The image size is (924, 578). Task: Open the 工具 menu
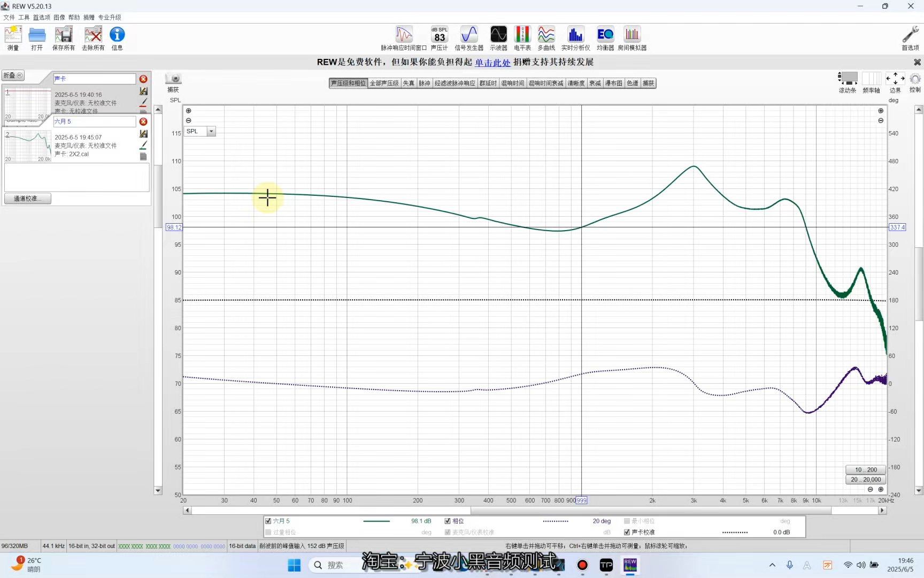(24, 17)
